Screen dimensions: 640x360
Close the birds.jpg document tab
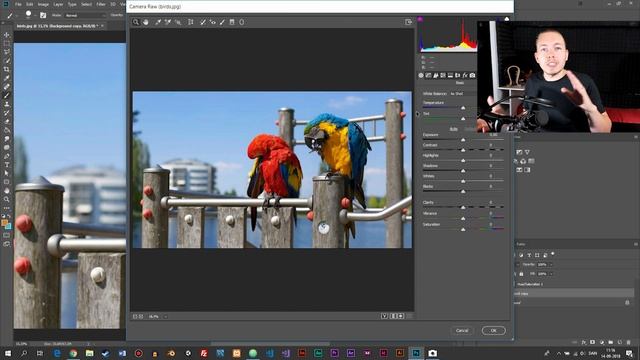[102, 26]
